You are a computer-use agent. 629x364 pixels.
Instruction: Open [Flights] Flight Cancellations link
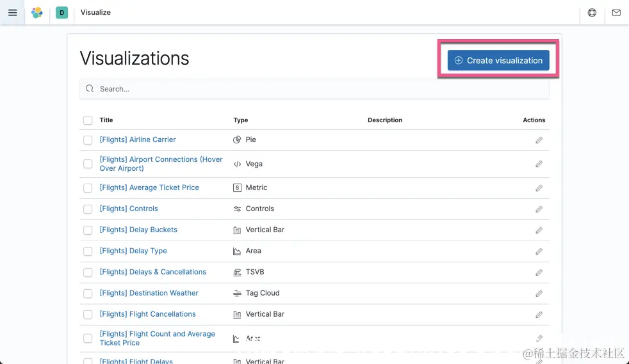[147, 314]
